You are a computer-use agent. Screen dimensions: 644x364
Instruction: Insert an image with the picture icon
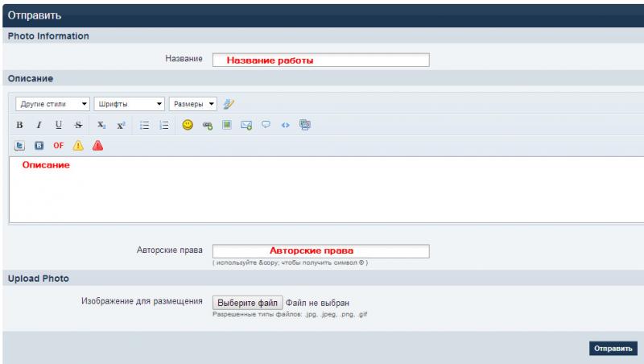227,125
